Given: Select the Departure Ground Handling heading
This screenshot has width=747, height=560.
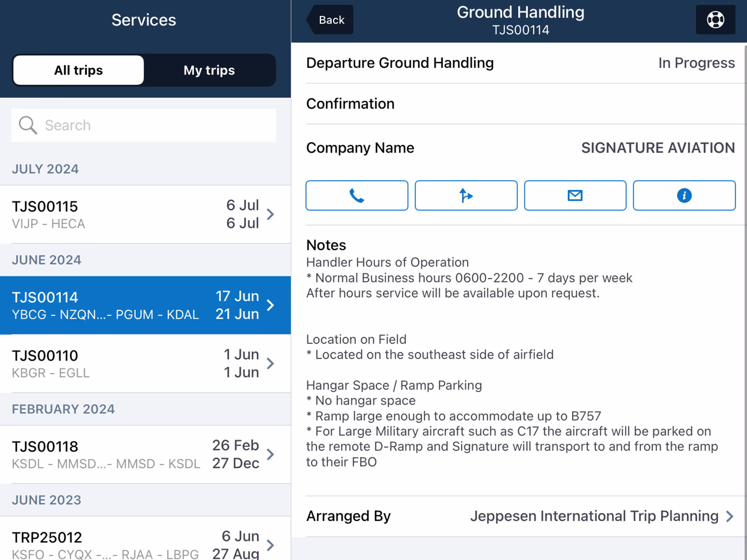Looking at the screenshot, I should coord(400,63).
